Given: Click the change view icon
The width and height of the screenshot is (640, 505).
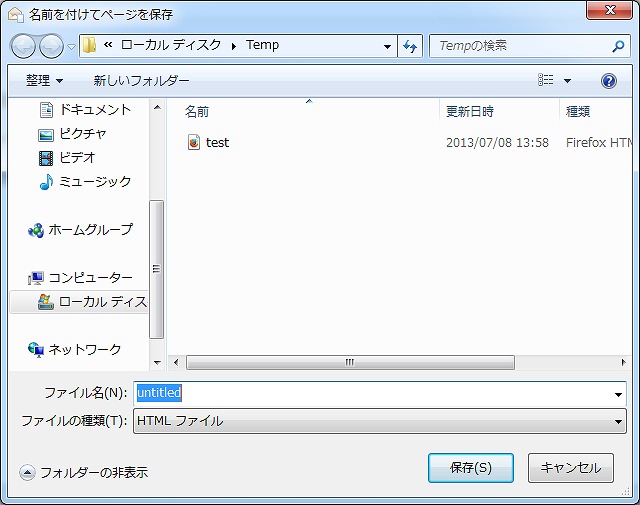Looking at the screenshot, I should point(546,80).
